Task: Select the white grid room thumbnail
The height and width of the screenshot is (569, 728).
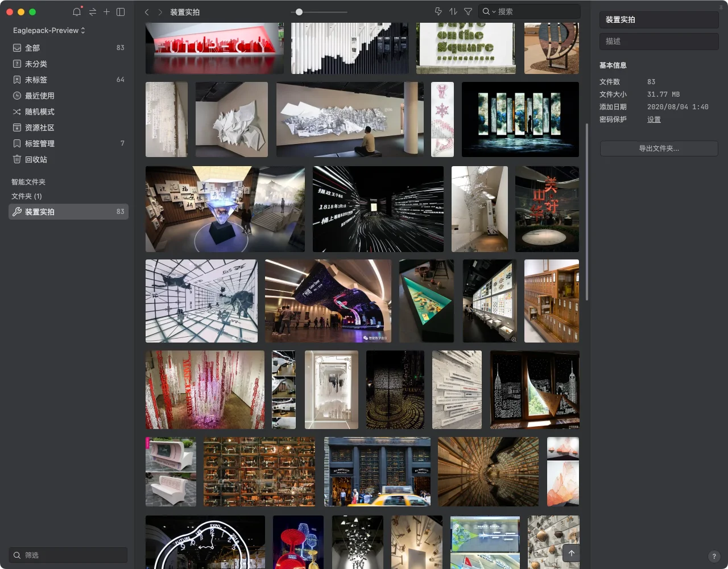Action: pos(201,301)
